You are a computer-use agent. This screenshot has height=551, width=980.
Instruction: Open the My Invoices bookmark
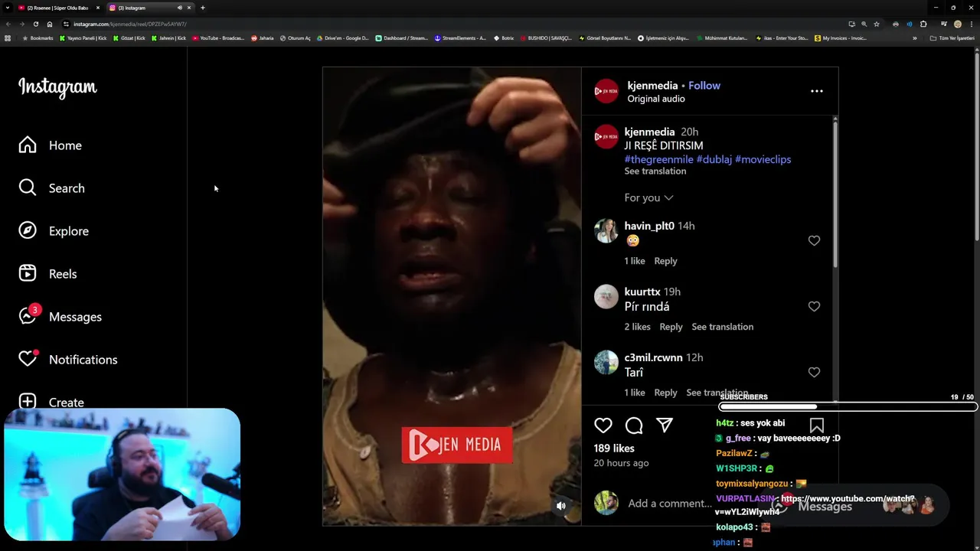pos(841,38)
